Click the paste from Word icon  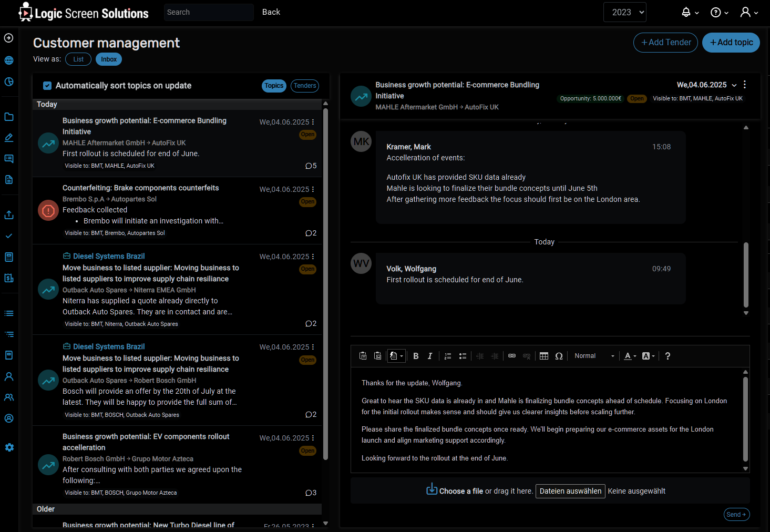[x=378, y=356]
